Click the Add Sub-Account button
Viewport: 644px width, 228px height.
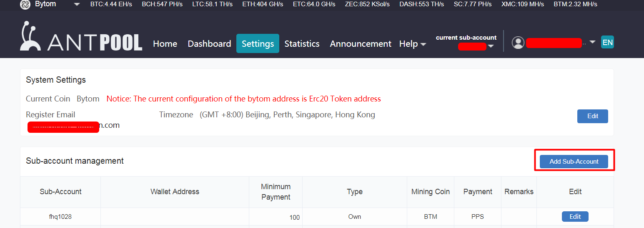[574, 162]
